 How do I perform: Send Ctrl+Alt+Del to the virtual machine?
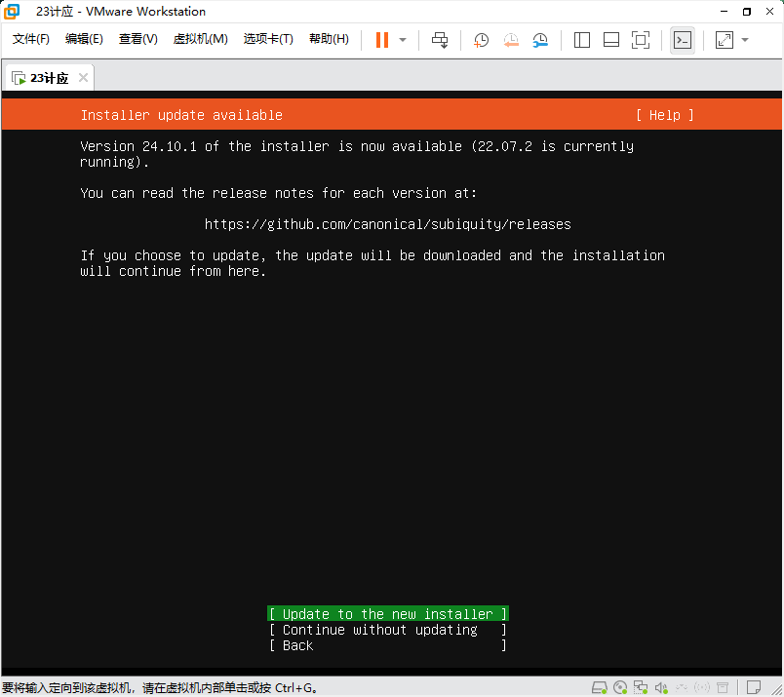pos(440,40)
